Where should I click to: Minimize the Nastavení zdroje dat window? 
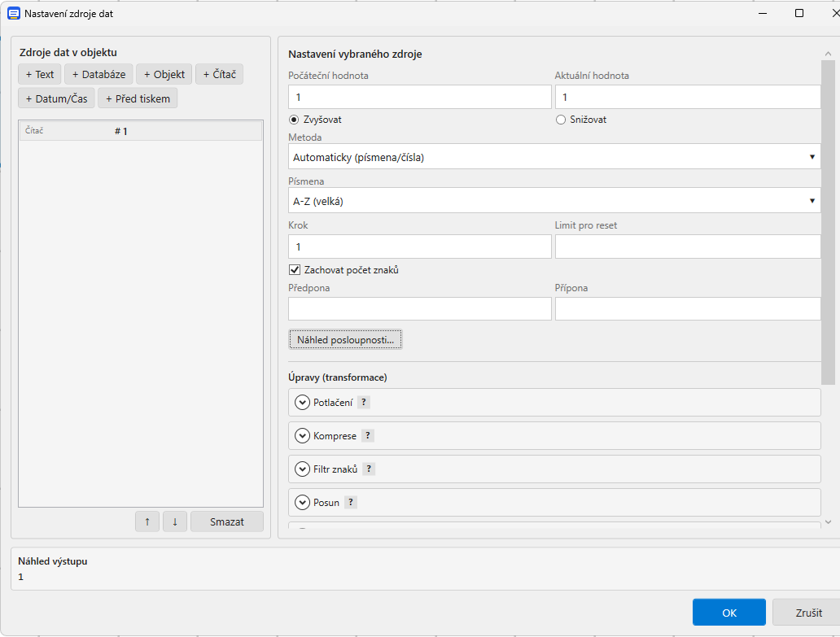point(763,13)
